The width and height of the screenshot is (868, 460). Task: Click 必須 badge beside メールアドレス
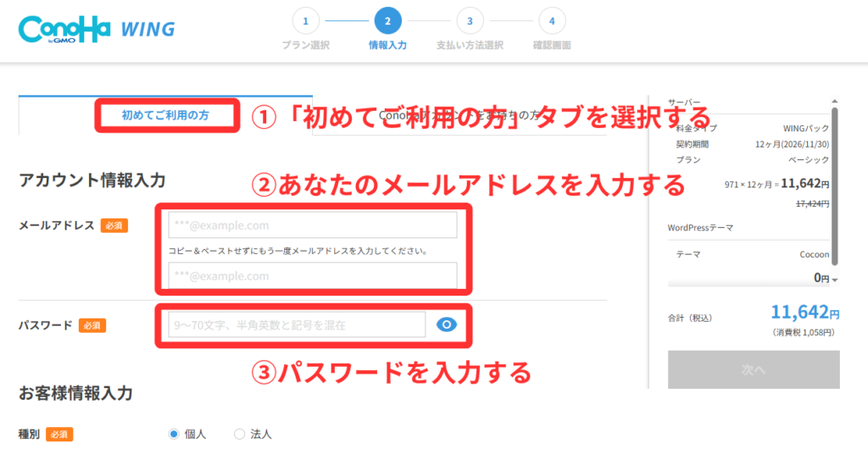click(114, 225)
